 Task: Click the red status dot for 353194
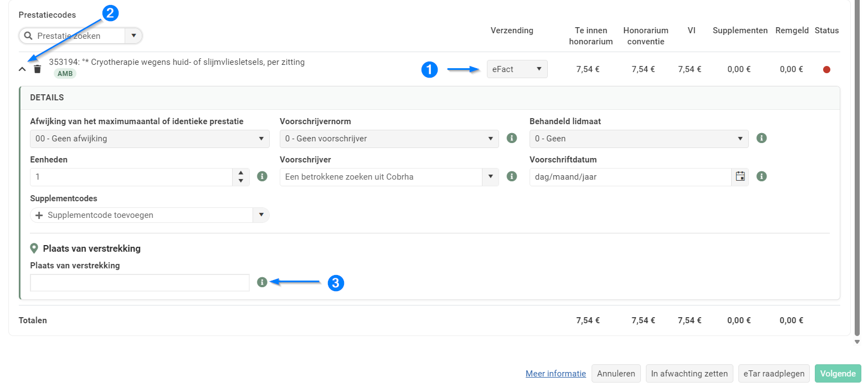pyautogui.click(x=826, y=70)
